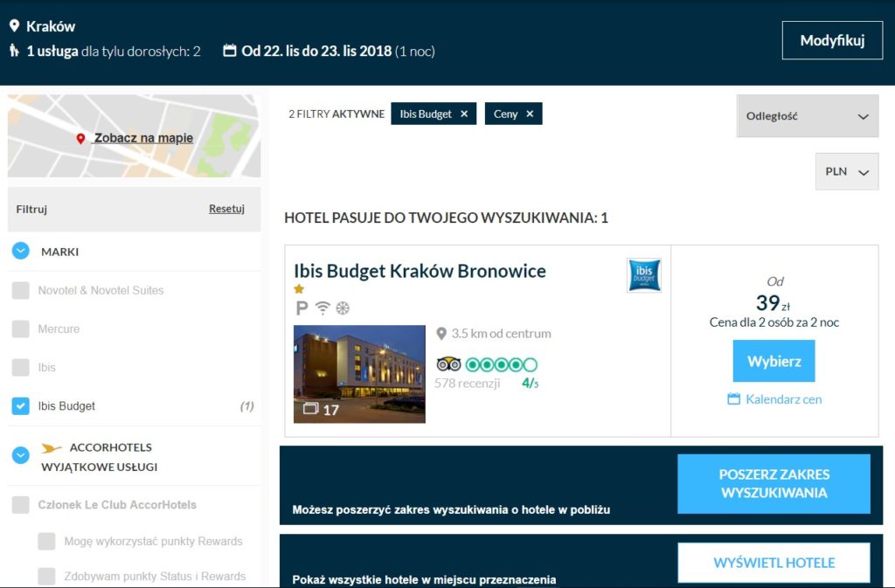Open the Kalendarz cen link
The image size is (895, 588).
pyautogui.click(x=784, y=399)
